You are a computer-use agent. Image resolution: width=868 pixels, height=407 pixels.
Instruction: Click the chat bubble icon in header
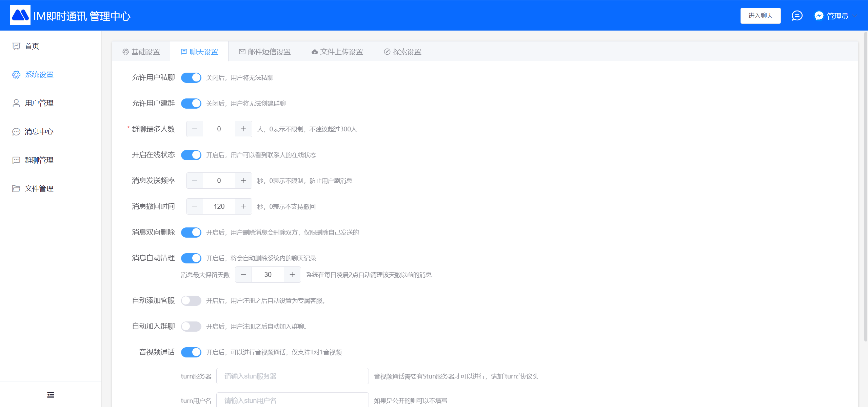[x=797, y=16]
